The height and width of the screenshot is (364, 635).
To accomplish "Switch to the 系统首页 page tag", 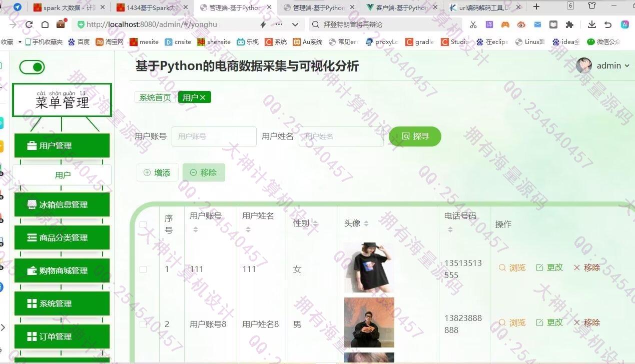I will coord(155,97).
